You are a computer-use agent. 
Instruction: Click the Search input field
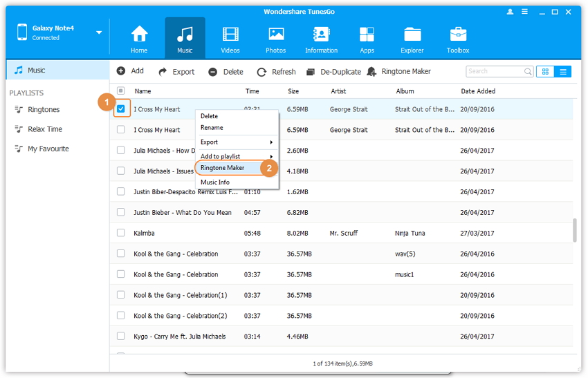pos(494,71)
